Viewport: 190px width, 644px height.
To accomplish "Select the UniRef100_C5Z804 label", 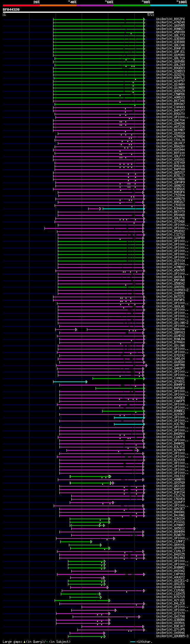I will coord(170,196).
